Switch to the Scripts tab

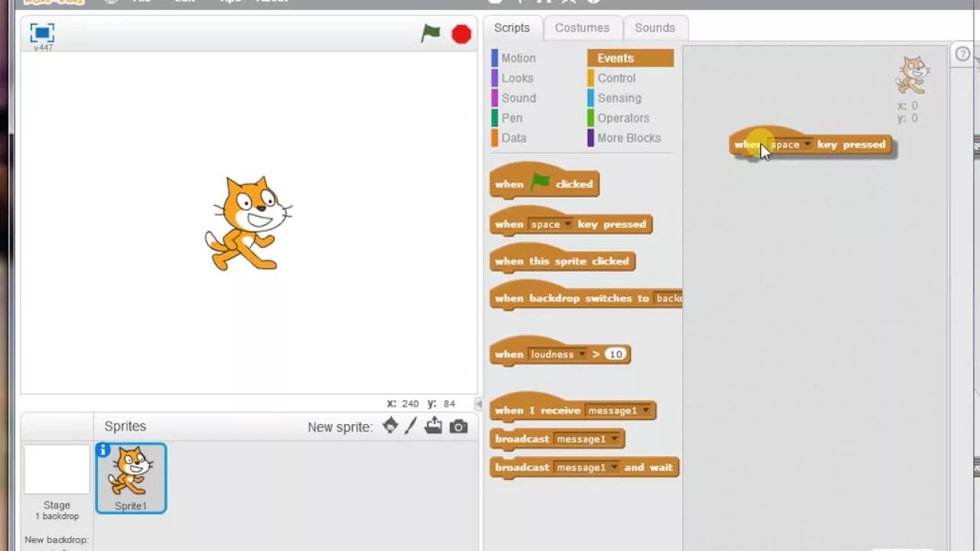[511, 28]
